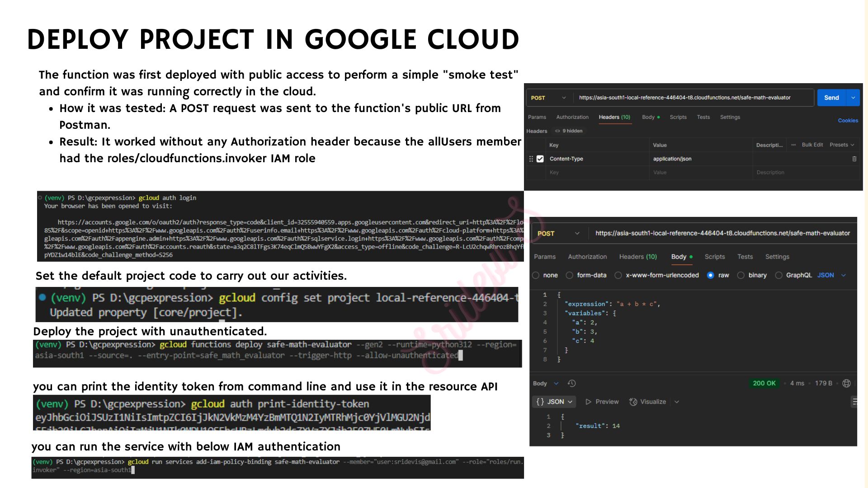This screenshot has width=868, height=488.
Task: Click the blue Send button
Action: [831, 98]
